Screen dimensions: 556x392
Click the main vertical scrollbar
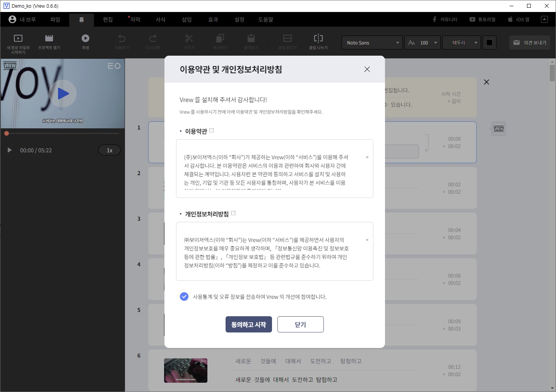552,73
